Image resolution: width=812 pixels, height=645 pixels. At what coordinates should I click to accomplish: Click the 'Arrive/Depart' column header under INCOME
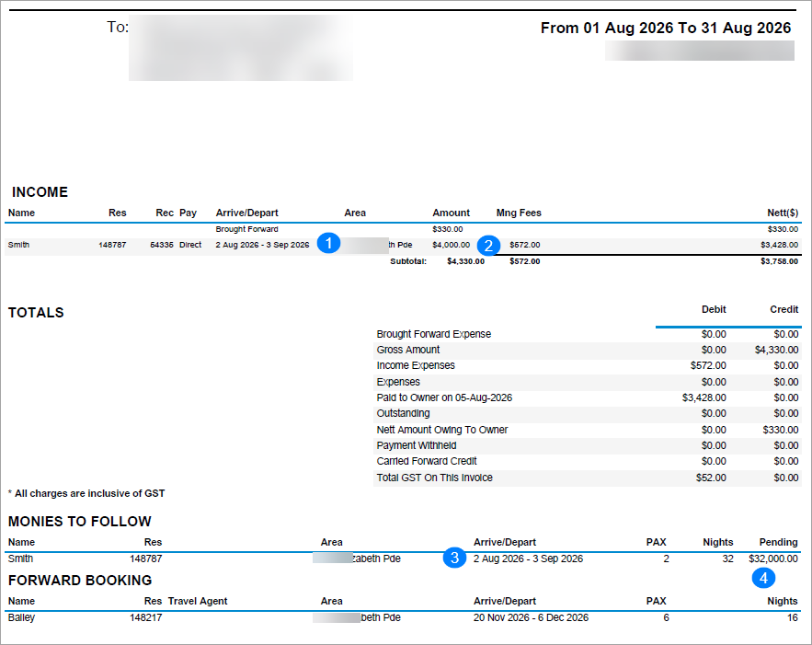(x=247, y=213)
